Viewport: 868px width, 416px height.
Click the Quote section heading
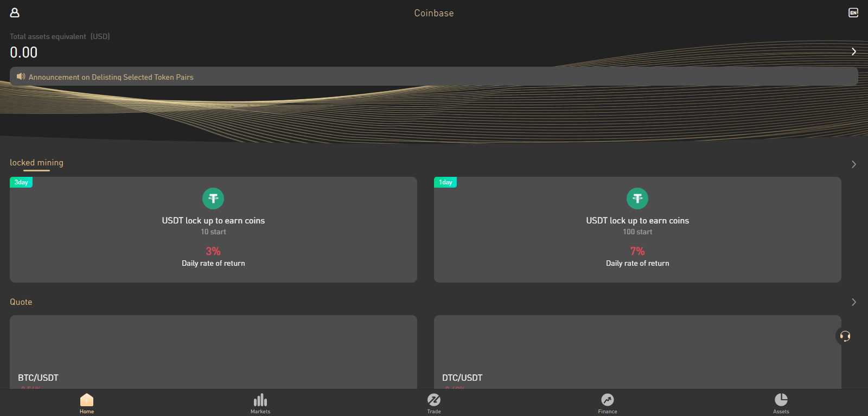coord(21,302)
